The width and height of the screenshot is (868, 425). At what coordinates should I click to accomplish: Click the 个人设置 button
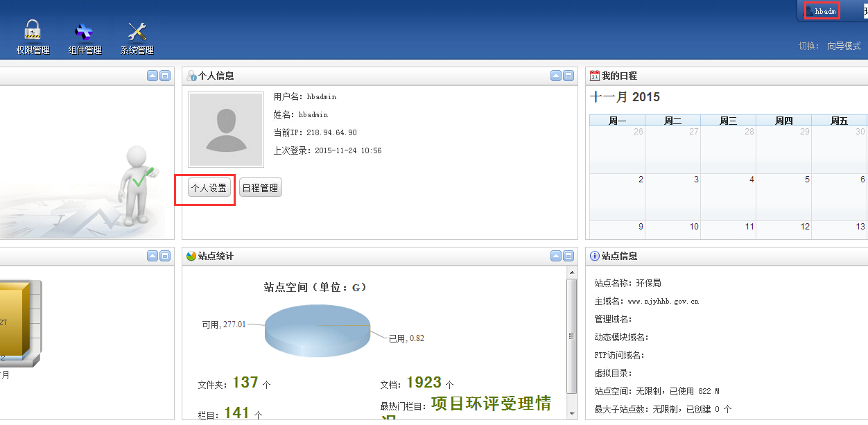(209, 188)
